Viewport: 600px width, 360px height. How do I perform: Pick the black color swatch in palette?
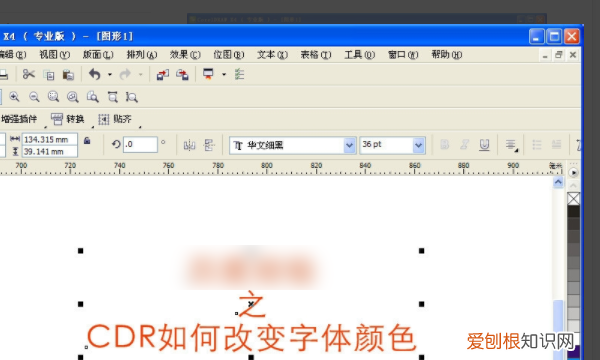tap(573, 212)
